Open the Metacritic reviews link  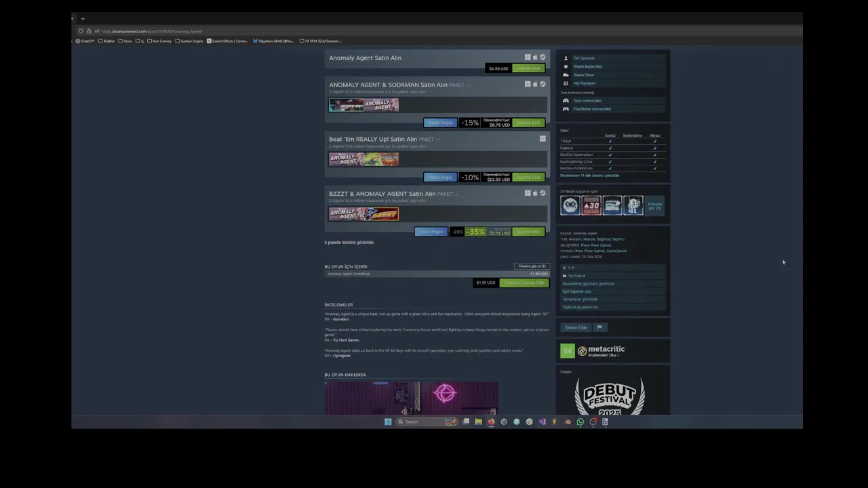click(604, 355)
